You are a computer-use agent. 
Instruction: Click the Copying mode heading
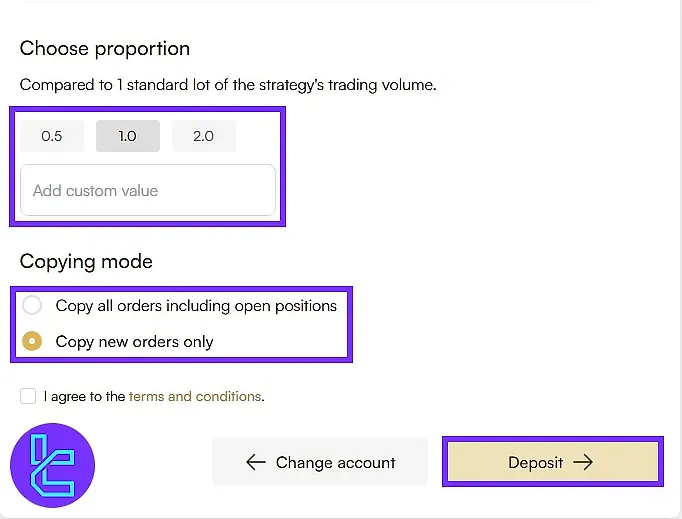(86, 262)
